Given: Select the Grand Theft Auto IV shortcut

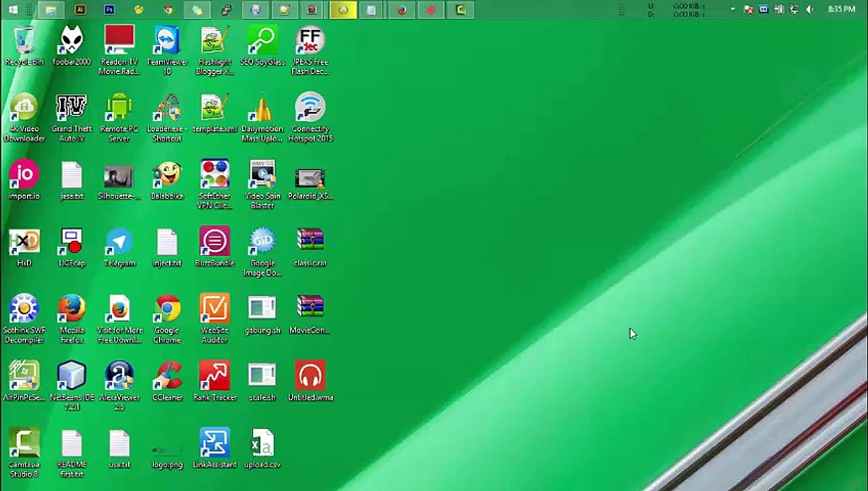Looking at the screenshot, I should tap(72, 117).
